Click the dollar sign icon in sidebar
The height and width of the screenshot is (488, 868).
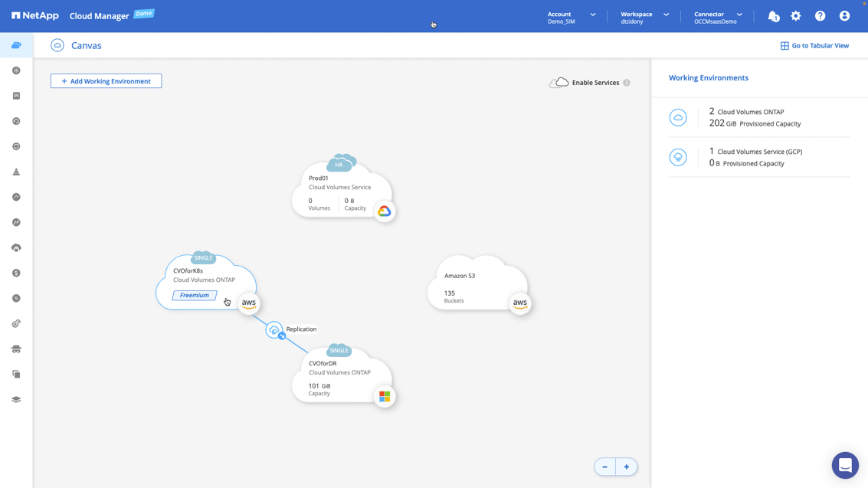point(16,273)
